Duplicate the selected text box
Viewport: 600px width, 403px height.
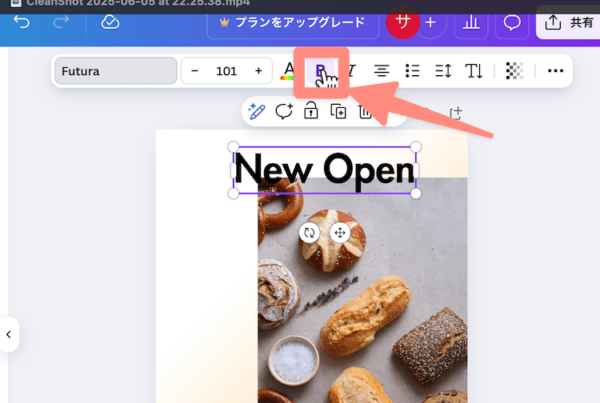tap(338, 112)
